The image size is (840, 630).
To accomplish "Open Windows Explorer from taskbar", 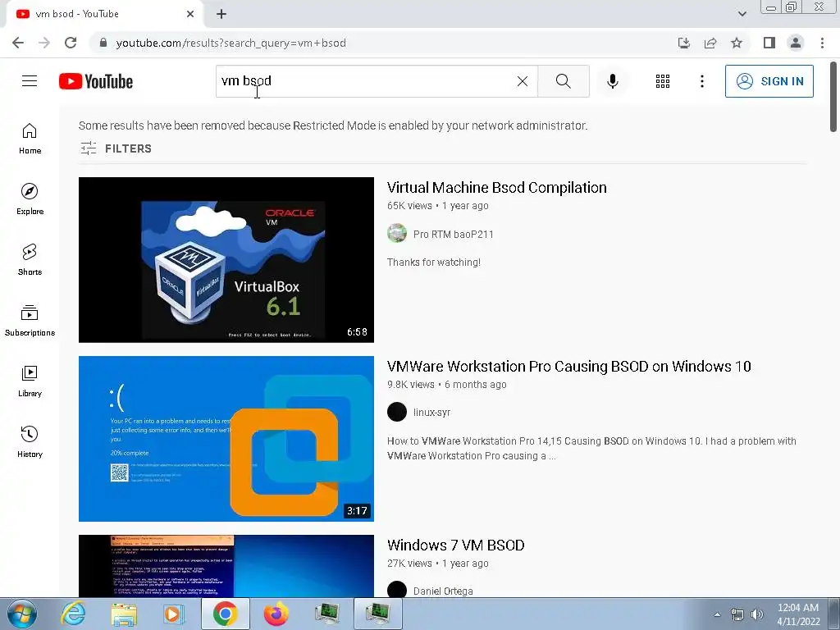I will point(124,614).
